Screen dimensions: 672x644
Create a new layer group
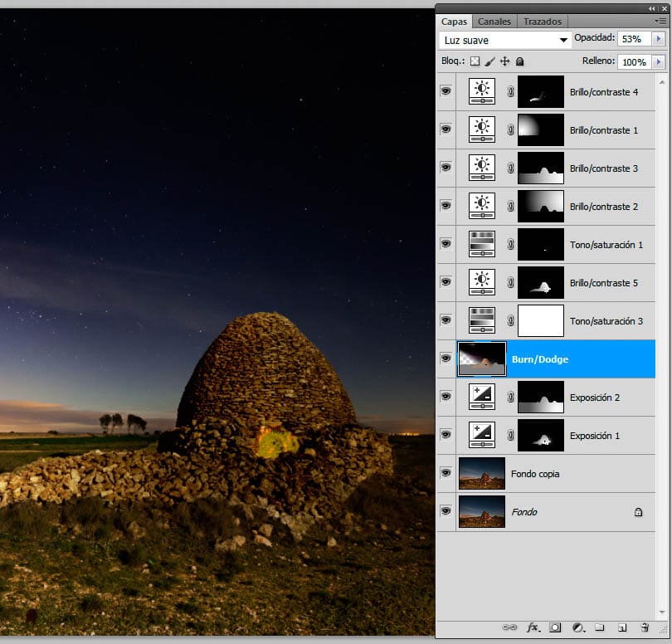(600, 628)
